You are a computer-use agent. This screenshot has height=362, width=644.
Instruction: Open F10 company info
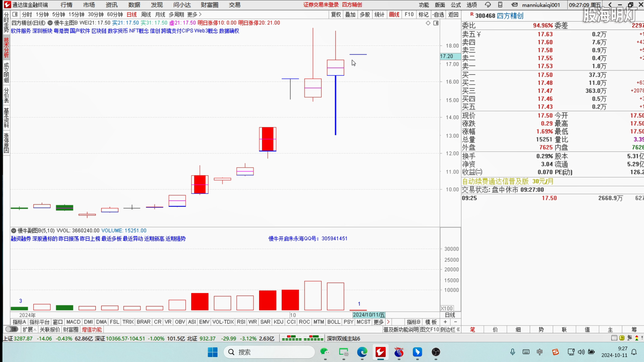point(409,15)
